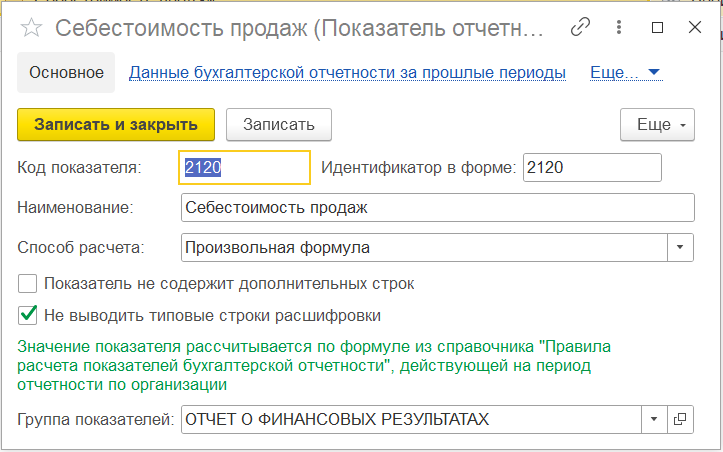Open Данные бухгалтерской отчетности за прошлые периоды
This screenshot has height=452, width=723.
pos(347,73)
